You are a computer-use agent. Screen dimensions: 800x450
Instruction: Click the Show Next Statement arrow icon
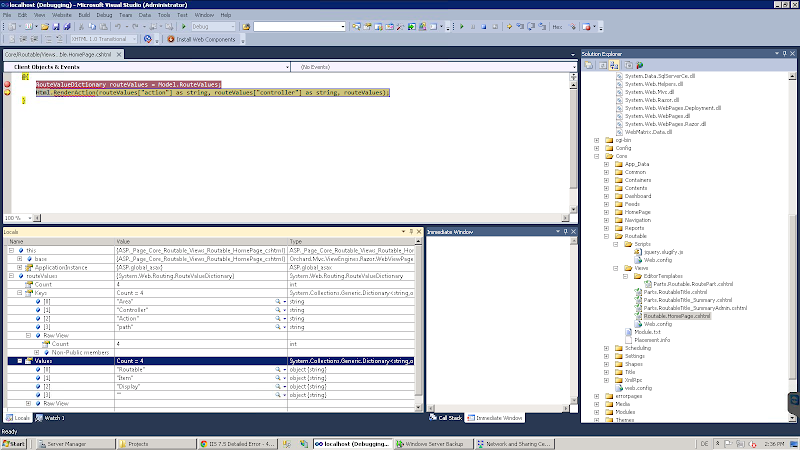coord(509,27)
